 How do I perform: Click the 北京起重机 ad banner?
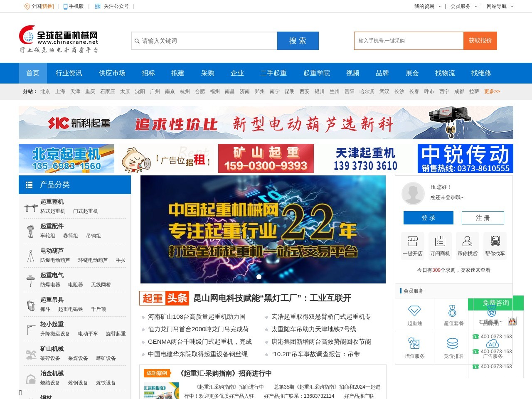[x=66, y=158]
